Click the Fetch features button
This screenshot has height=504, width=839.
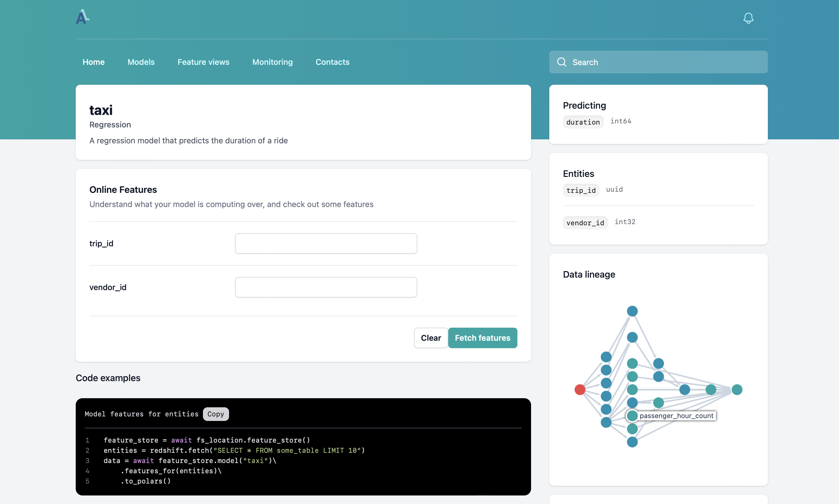click(x=482, y=338)
